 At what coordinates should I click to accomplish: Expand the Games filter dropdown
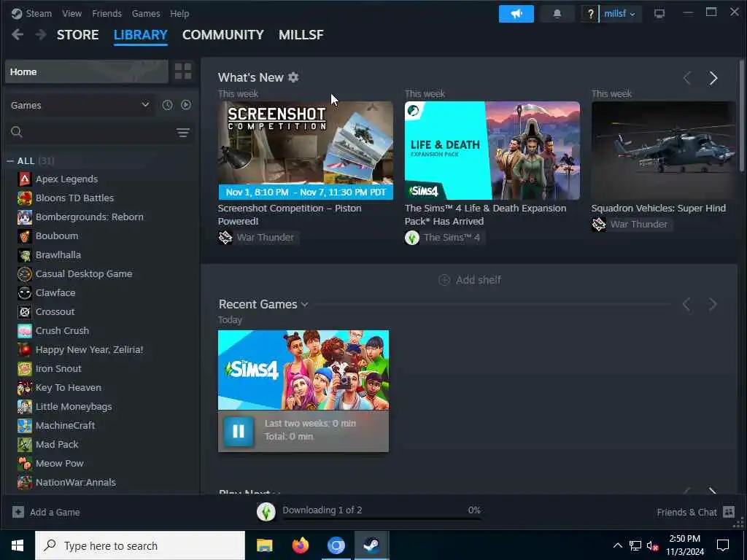80,105
